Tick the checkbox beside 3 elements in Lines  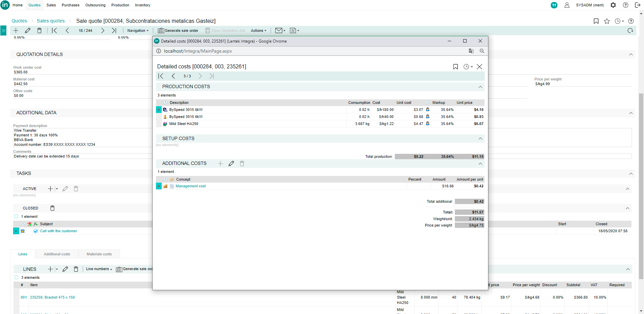click(x=16, y=277)
